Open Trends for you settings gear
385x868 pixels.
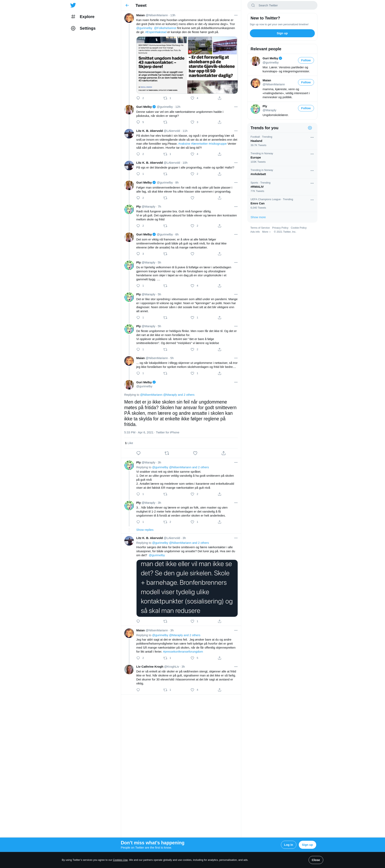(310, 128)
